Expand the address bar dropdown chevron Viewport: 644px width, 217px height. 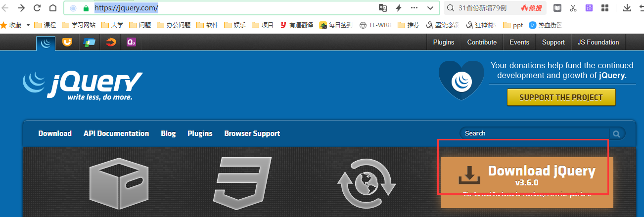[430, 8]
